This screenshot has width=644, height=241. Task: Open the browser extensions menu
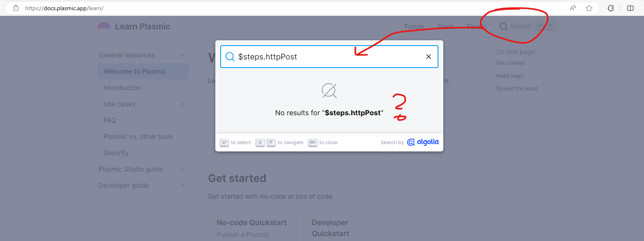pos(611,8)
